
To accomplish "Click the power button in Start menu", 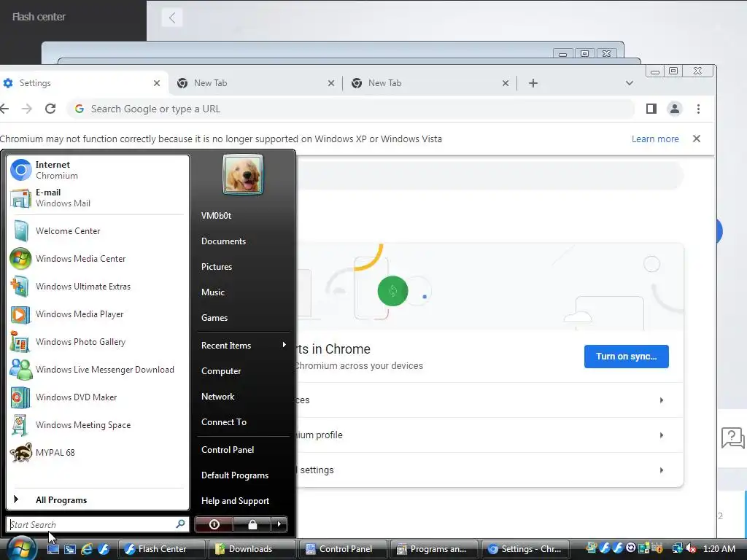I will 214,524.
